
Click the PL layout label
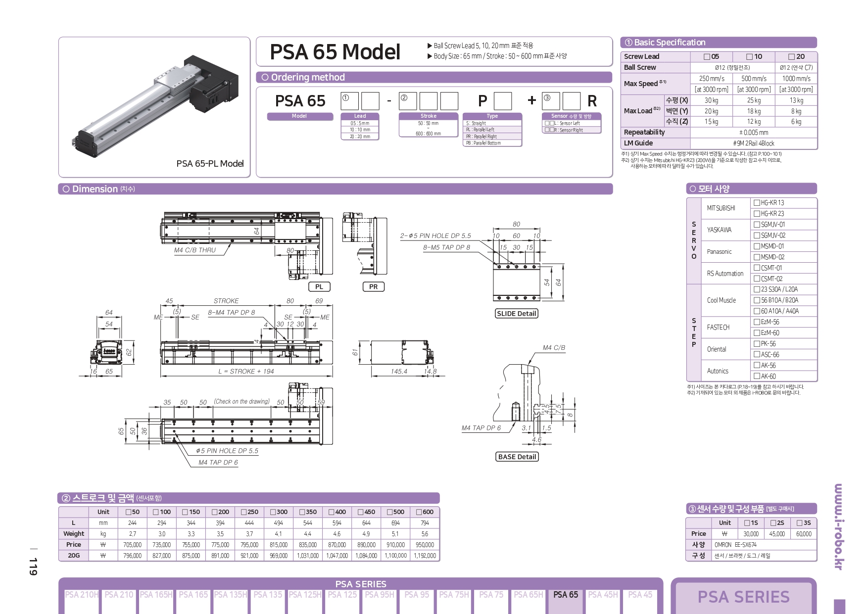coord(319,287)
